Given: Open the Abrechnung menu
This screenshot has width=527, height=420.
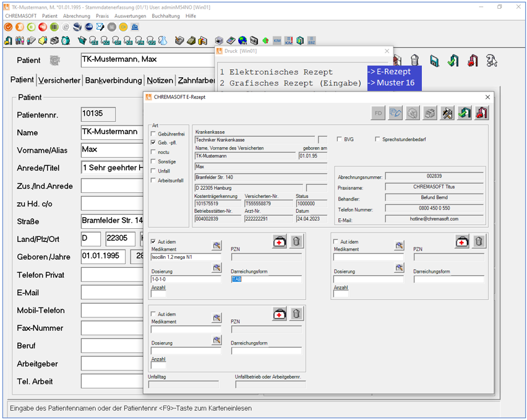Looking at the screenshot, I should [x=77, y=16].
